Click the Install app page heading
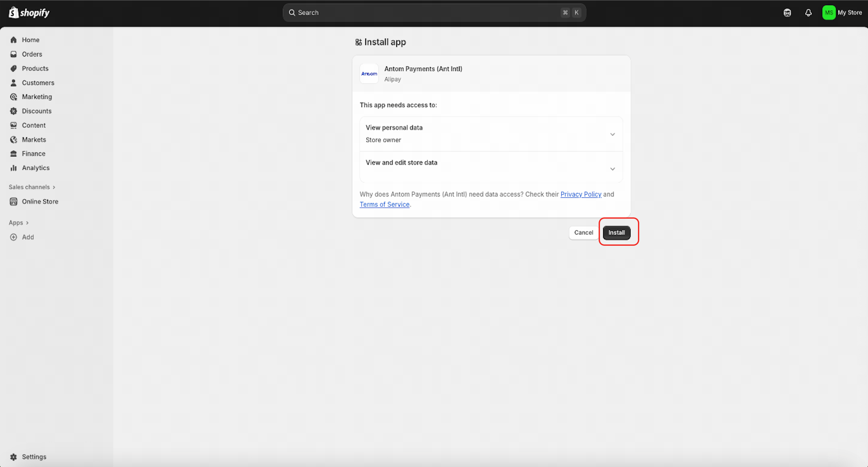The width and height of the screenshot is (868, 467). click(x=385, y=42)
